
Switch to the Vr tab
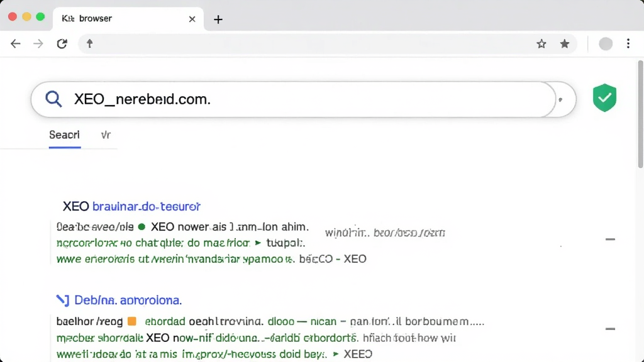106,134
